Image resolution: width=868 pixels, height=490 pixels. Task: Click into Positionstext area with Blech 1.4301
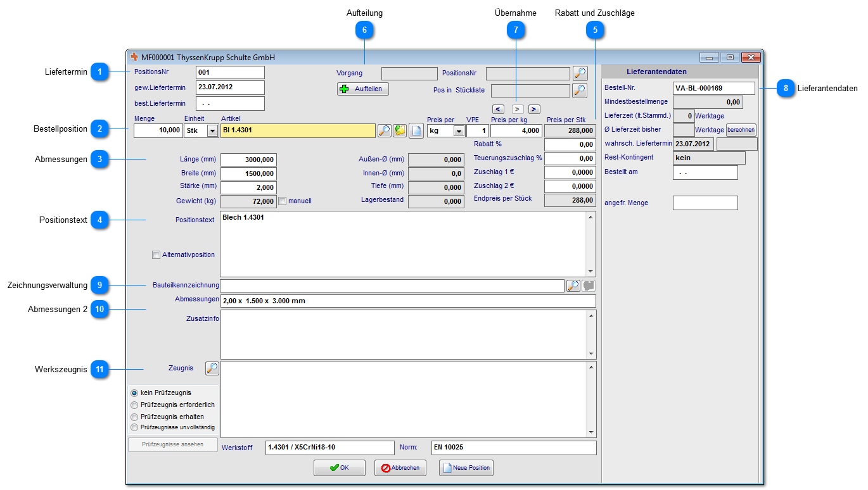coord(403,244)
